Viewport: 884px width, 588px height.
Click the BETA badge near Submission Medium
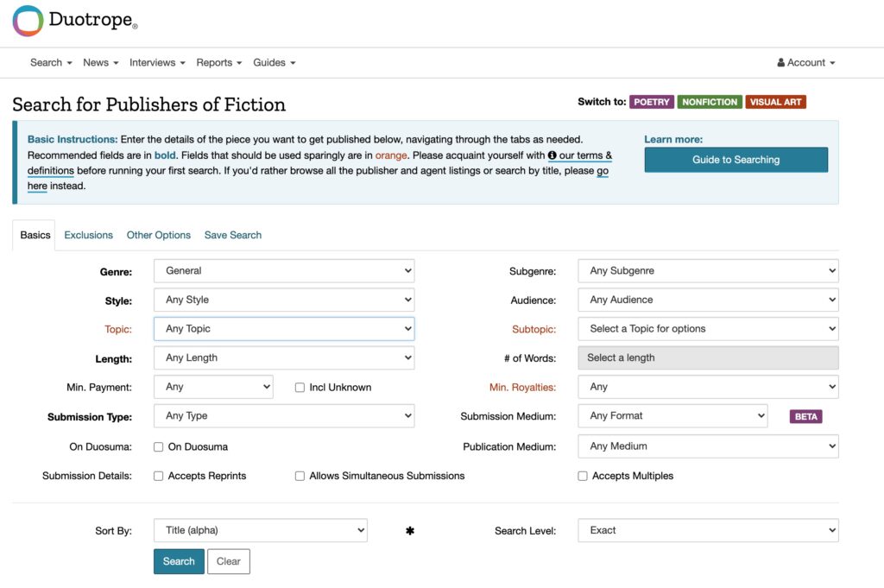pyautogui.click(x=805, y=416)
